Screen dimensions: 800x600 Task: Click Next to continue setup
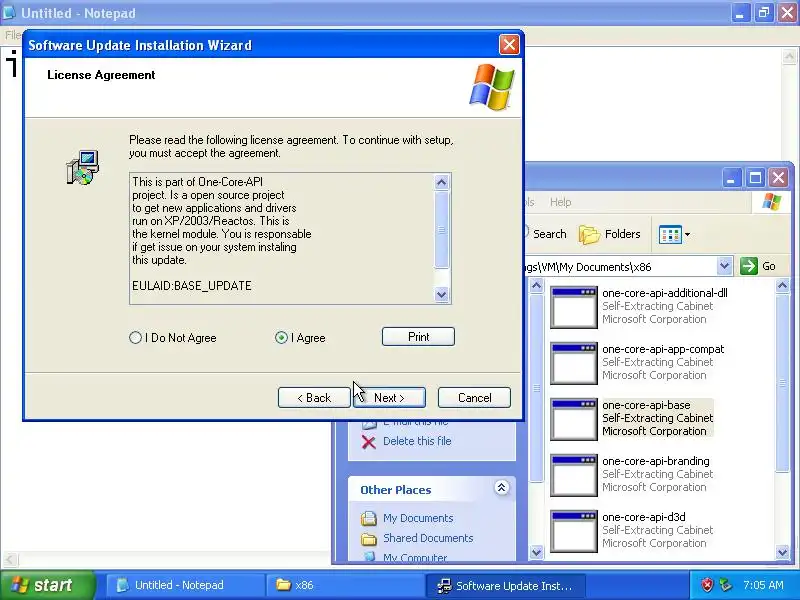(389, 397)
